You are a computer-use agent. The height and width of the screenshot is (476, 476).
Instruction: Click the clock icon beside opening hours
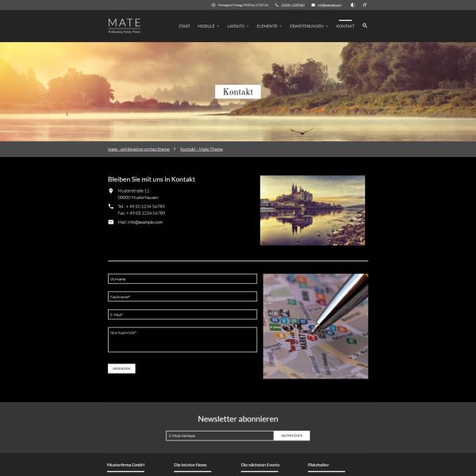tap(213, 5)
